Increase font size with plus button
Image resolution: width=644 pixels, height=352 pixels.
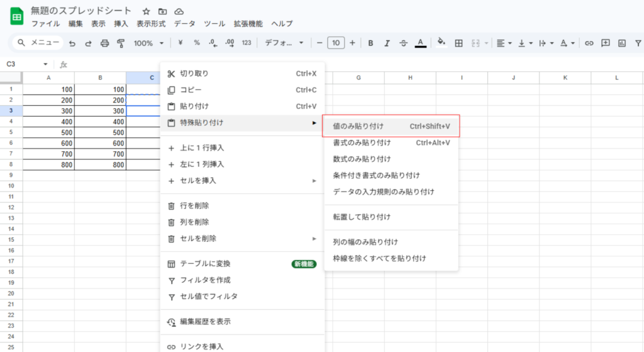pos(352,43)
